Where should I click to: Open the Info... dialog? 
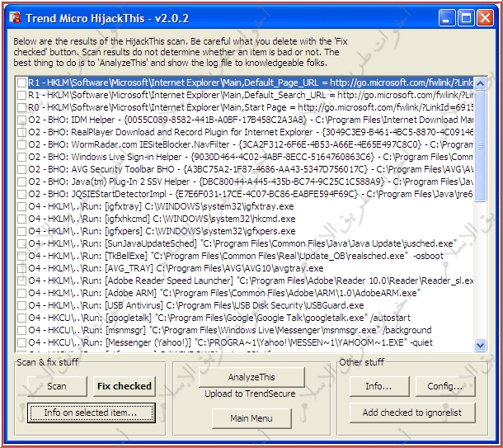tap(379, 386)
